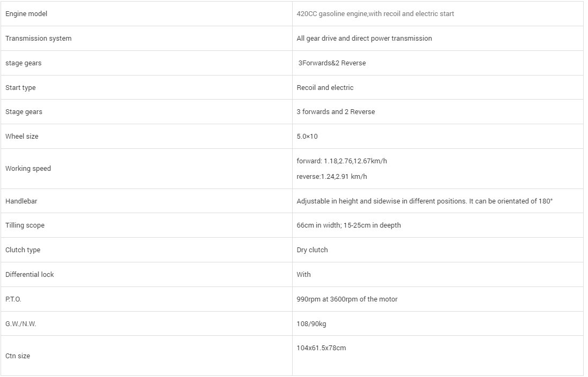The height and width of the screenshot is (377, 588).
Task: Click the "3 forwards and 2 Reverse" text
Action: (336, 112)
